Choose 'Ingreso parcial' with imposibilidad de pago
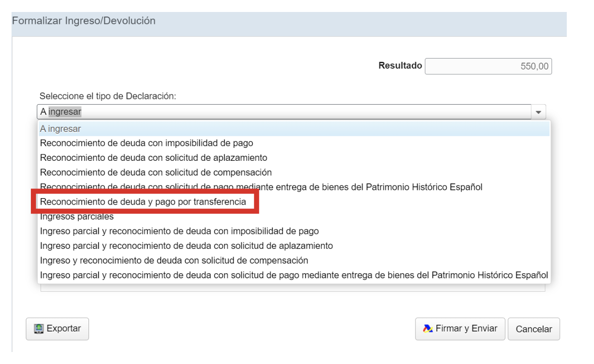The height and width of the screenshot is (364, 594). [294, 231]
